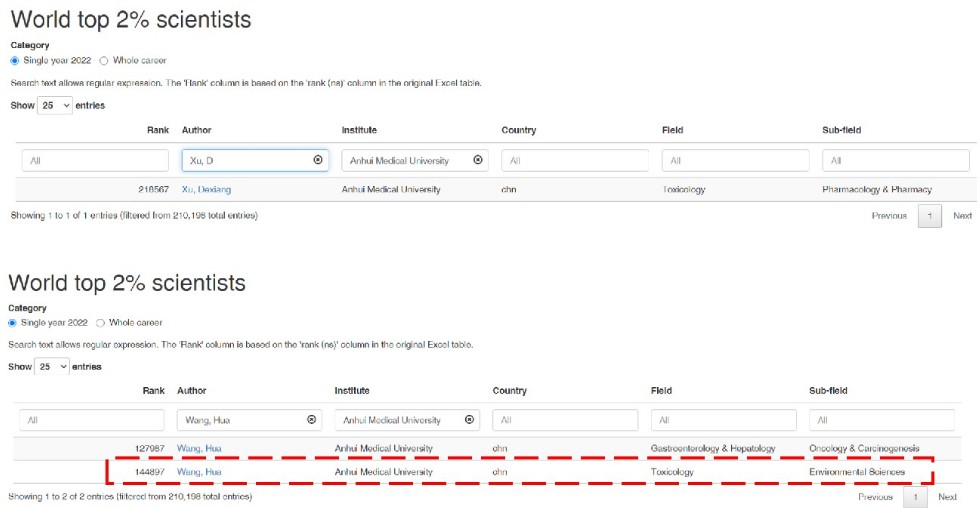Select 'Single year 2022' radio in bottom panel

(x=12, y=323)
